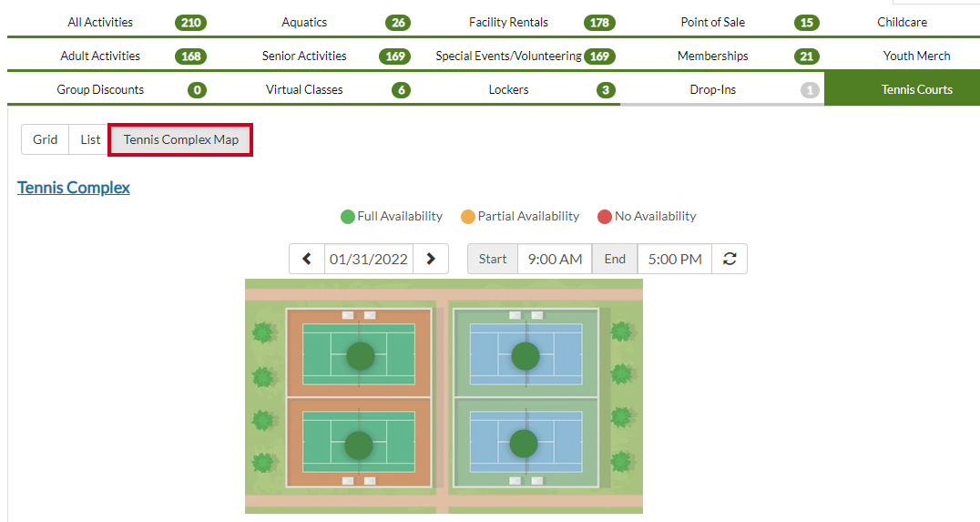Open the Drop-Ins category

[x=712, y=90]
